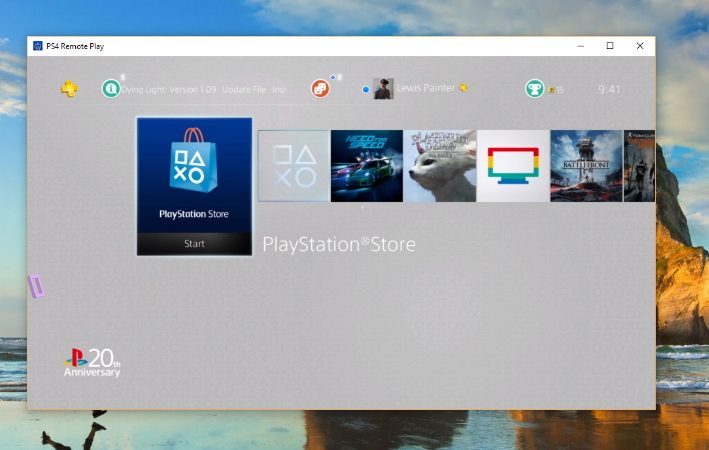Screen dimensions: 709x450
Task: Minimize the PS4 Remote Play window
Action: point(581,46)
